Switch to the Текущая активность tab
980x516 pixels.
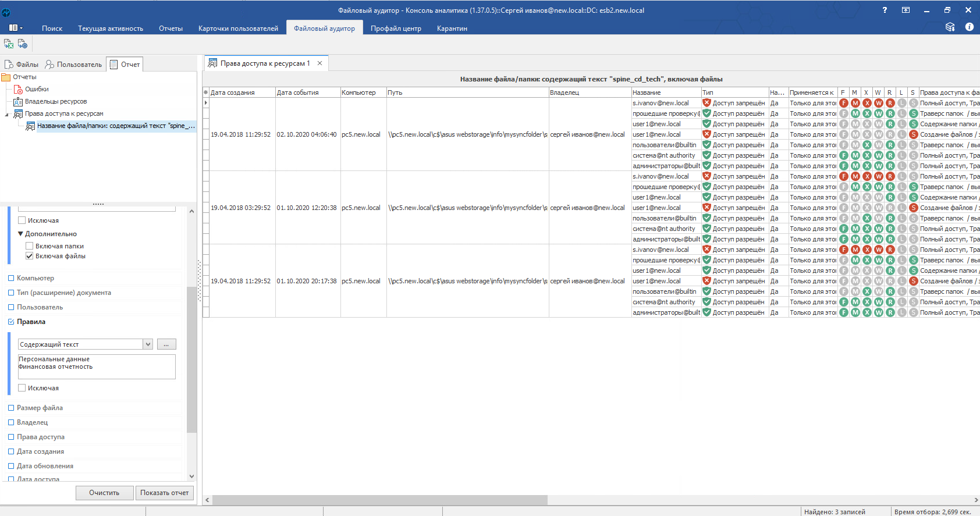tap(111, 29)
